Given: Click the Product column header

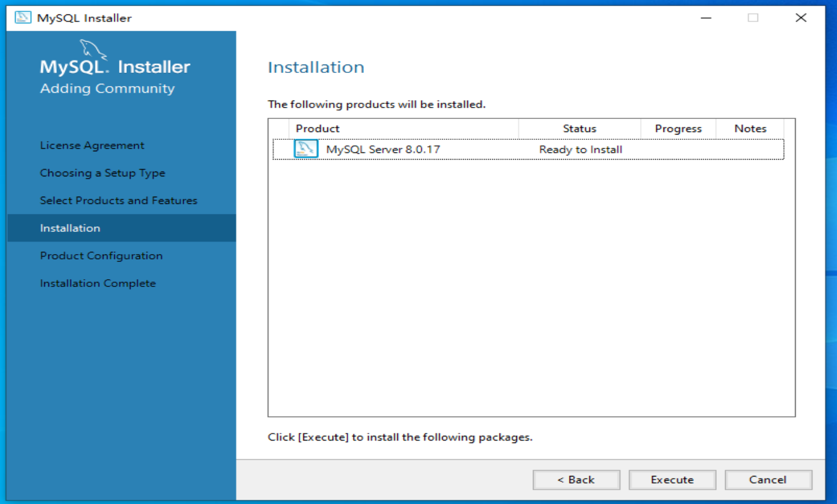Looking at the screenshot, I should (x=317, y=129).
